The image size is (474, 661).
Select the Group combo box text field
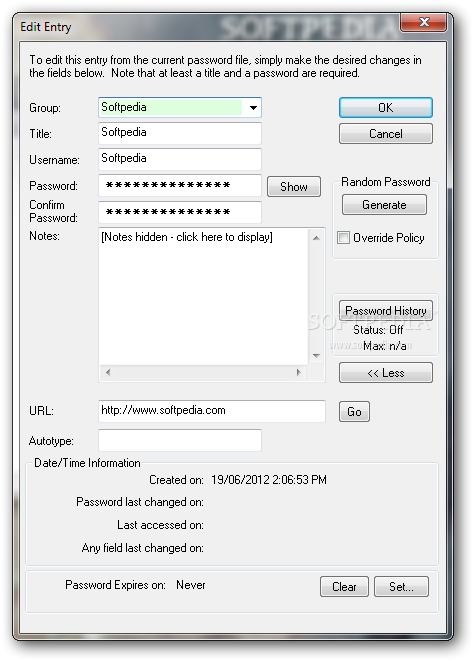(171, 107)
